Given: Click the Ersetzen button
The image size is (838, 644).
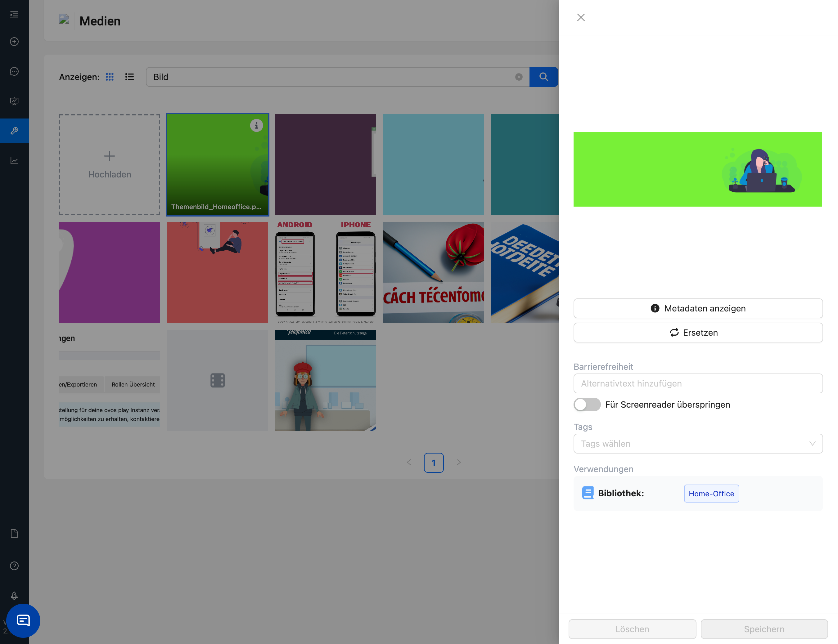Looking at the screenshot, I should [x=698, y=332].
